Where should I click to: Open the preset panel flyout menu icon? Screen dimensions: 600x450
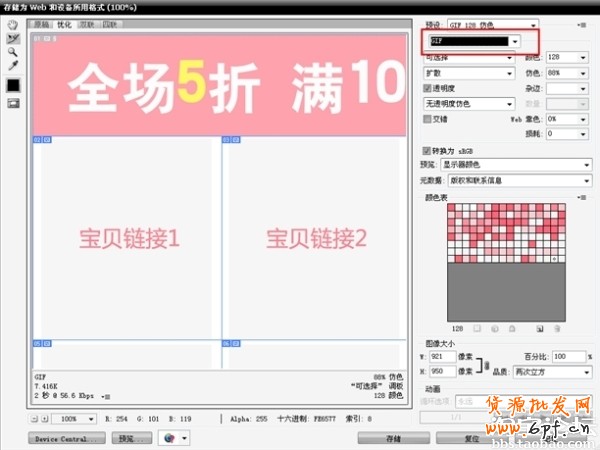click(581, 24)
